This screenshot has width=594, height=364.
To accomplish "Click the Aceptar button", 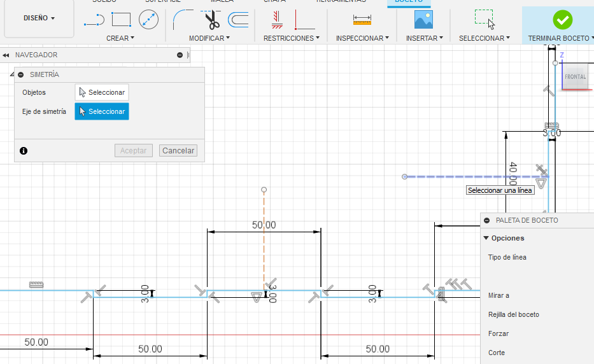I will tap(133, 150).
